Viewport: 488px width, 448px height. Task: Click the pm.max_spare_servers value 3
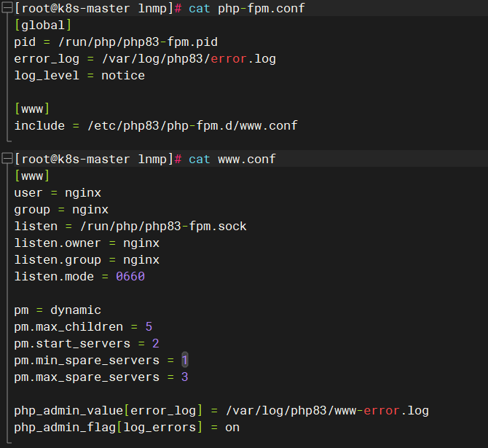tap(185, 377)
